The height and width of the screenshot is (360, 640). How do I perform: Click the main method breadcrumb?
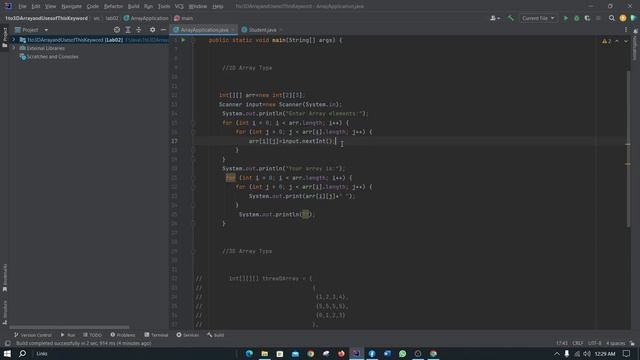tap(184, 18)
